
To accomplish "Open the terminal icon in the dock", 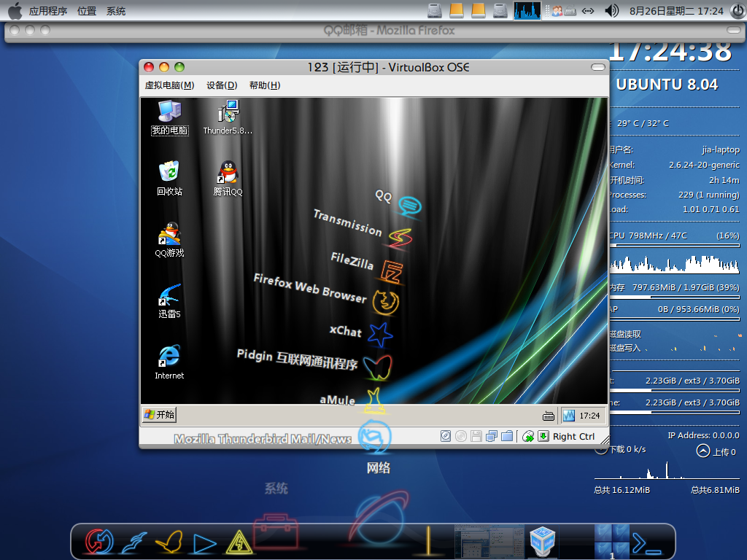I will tap(646, 544).
